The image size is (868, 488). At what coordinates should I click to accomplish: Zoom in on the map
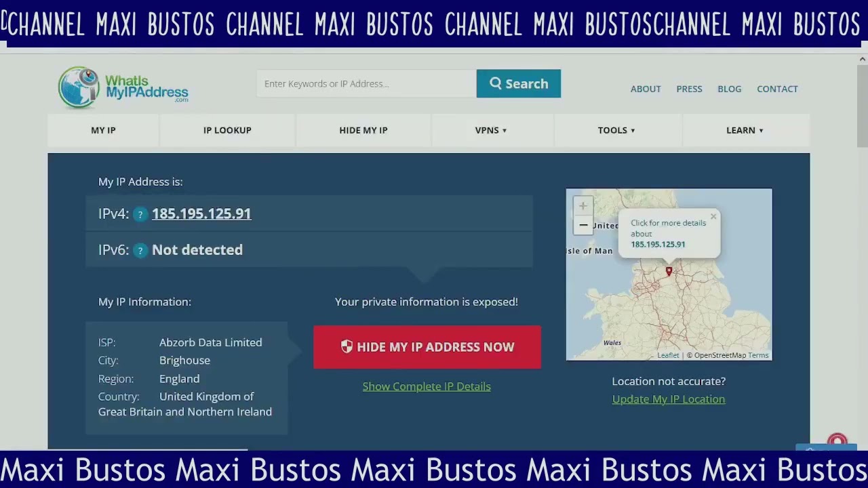pos(583,206)
